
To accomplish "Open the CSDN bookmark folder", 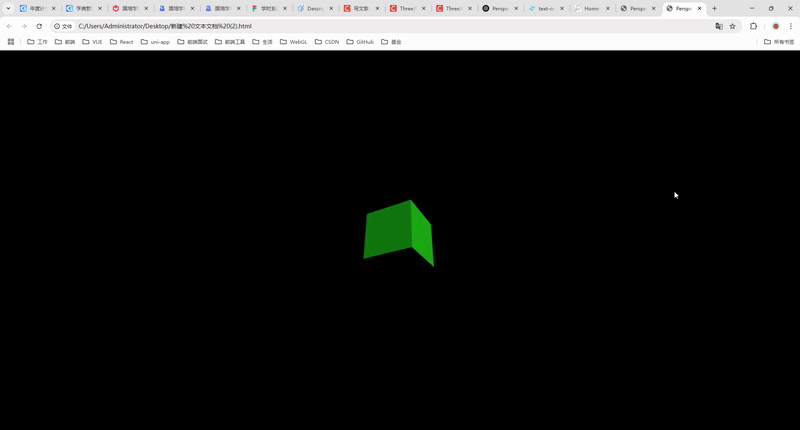I will point(327,42).
